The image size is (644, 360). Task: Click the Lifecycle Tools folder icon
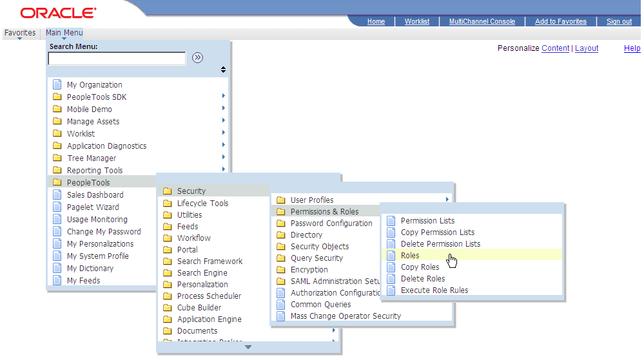pyautogui.click(x=167, y=204)
